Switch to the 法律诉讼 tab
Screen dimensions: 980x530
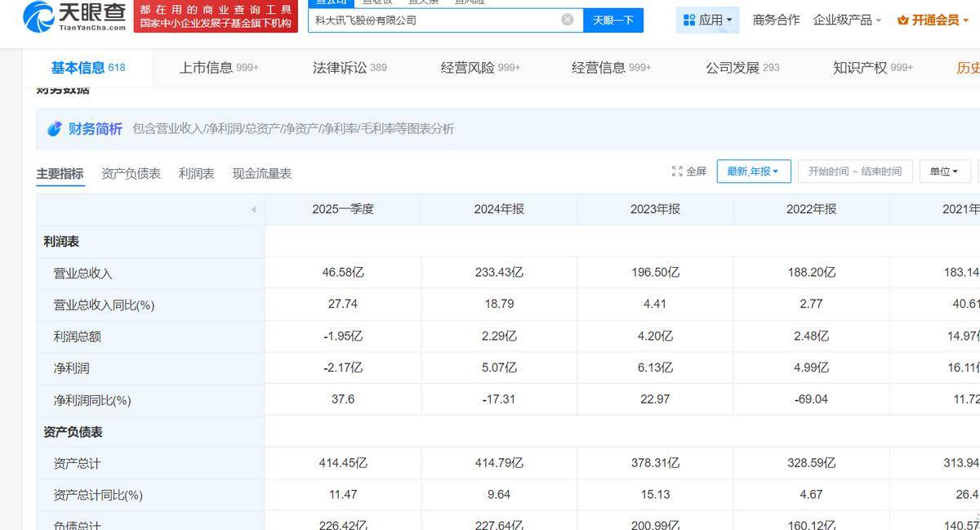coord(350,68)
